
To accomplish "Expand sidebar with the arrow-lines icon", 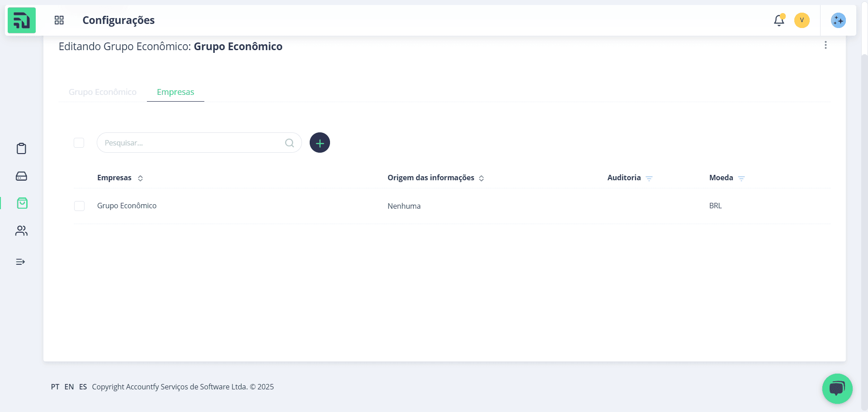I will click(20, 262).
